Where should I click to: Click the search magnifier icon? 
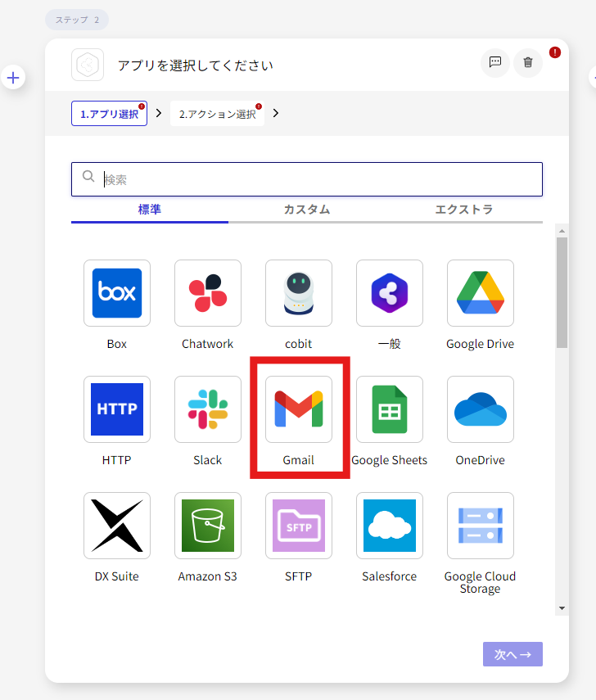pyautogui.click(x=88, y=176)
